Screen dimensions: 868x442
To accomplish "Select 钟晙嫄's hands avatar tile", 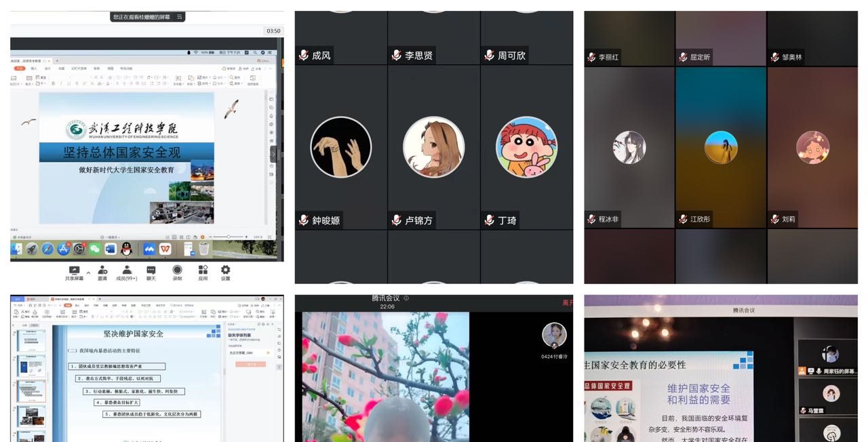I will point(340,147).
